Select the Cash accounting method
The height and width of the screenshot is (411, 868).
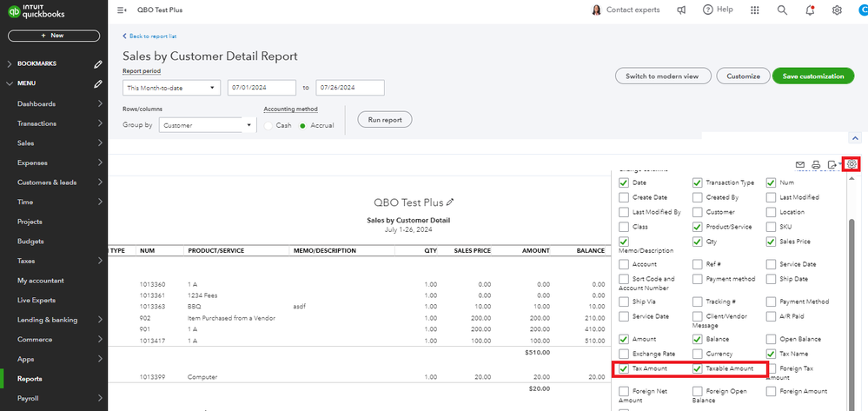270,125
